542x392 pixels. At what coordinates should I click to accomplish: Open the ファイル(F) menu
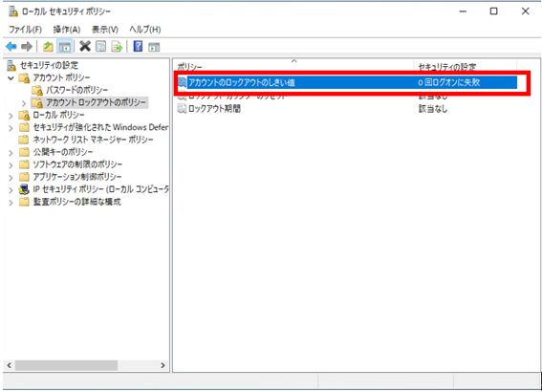[x=25, y=30]
